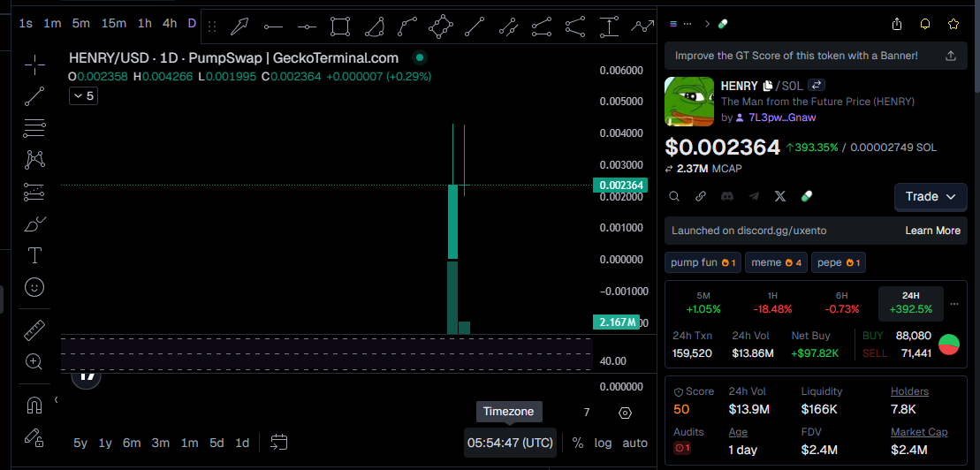Image resolution: width=980 pixels, height=470 pixels.
Task: Pick the rotated rectangle tool in floating toolbar
Action: (x=441, y=27)
